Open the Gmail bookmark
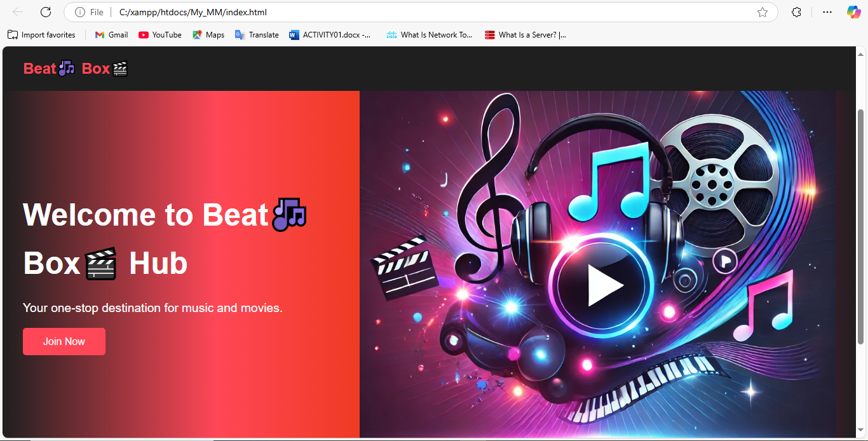Screen dimensions: 868x441 pos(111,35)
